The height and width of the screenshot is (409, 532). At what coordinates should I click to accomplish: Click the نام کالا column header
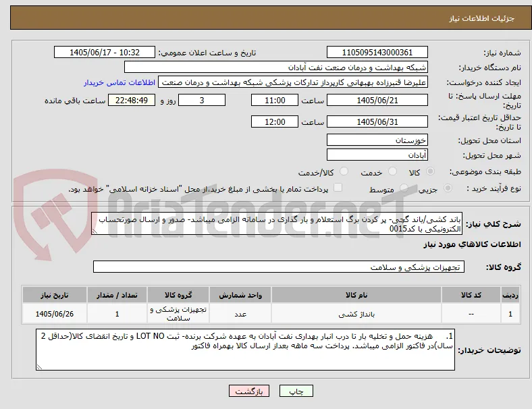point(356,295)
